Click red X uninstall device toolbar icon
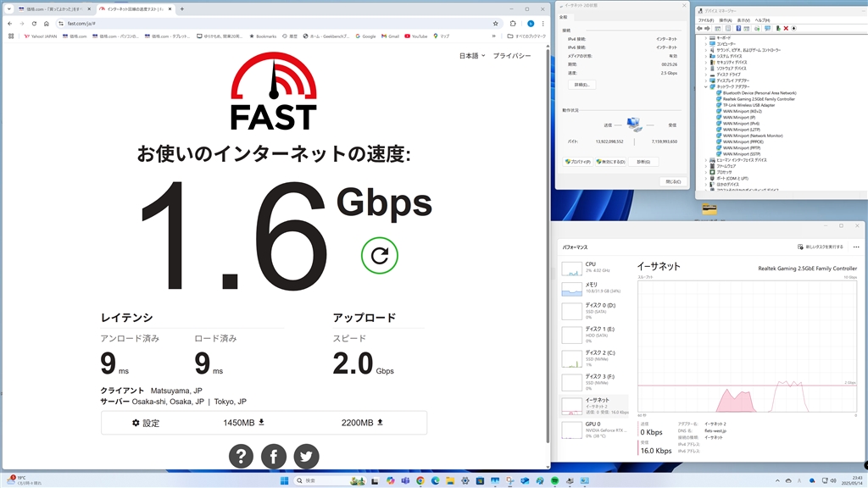 coord(786,28)
